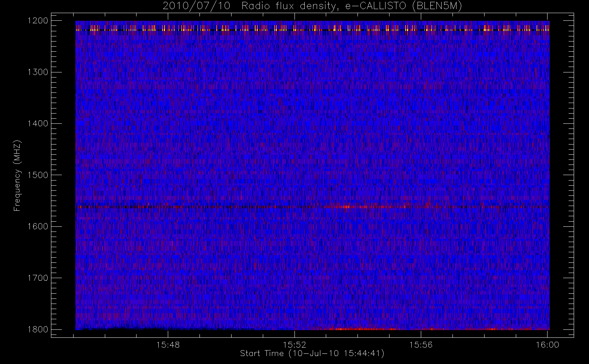589x364 pixels.
Task: Click the 1700 frequency tick label
Action: (x=38, y=278)
